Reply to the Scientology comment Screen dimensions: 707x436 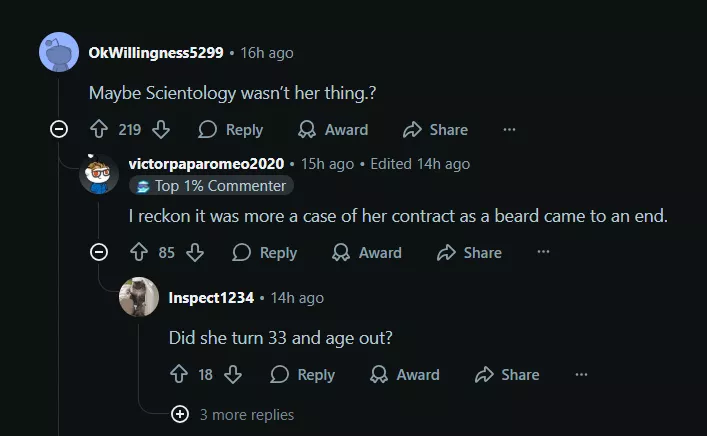click(x=231, y=130)
